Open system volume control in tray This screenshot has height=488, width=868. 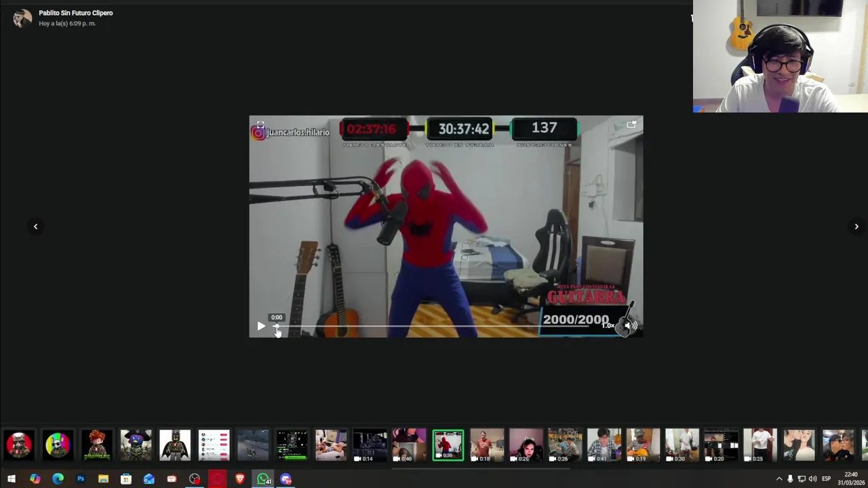[812, 479]
